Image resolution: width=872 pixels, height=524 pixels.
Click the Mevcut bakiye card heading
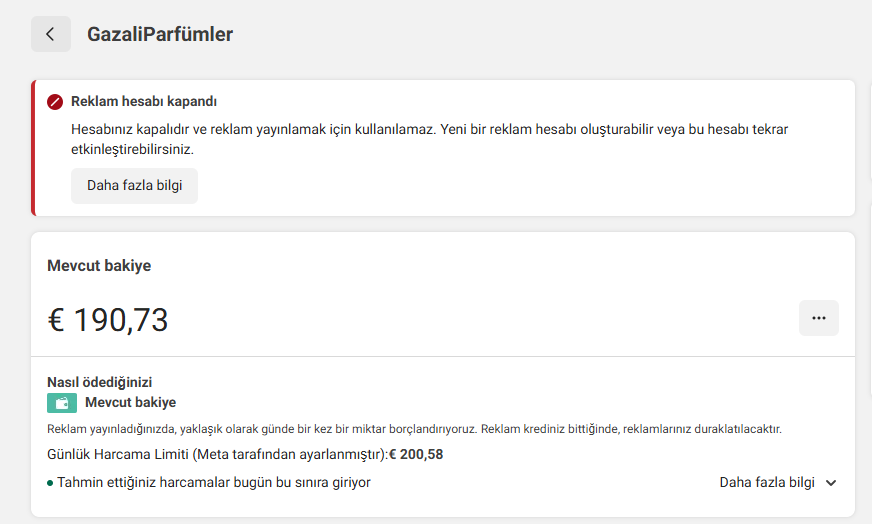tap(99, 266)
